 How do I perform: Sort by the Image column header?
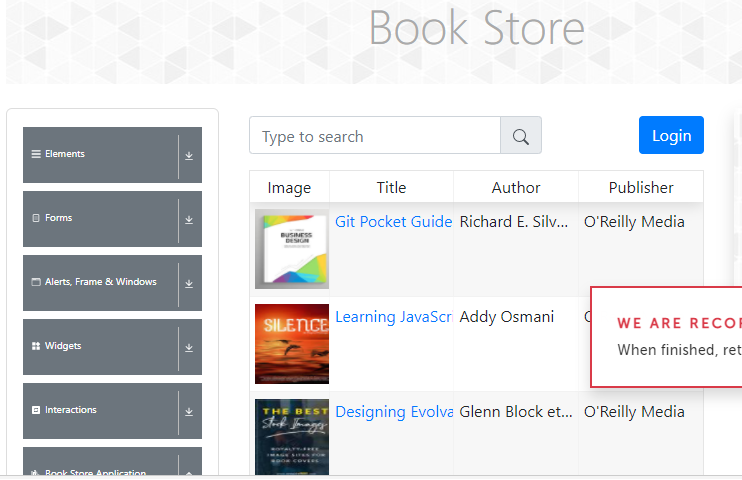click(289, 187)
